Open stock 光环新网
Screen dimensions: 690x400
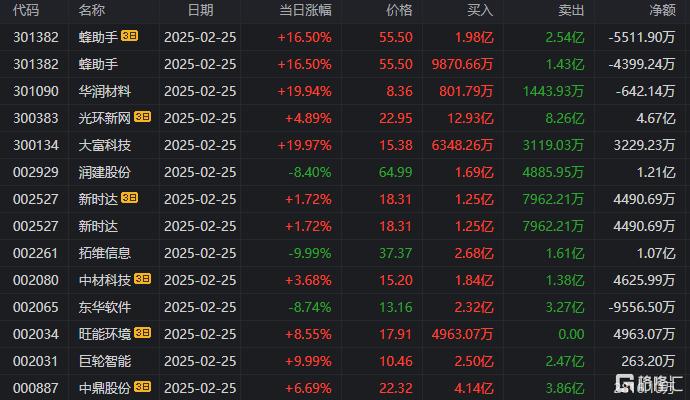tap(105, 118)
